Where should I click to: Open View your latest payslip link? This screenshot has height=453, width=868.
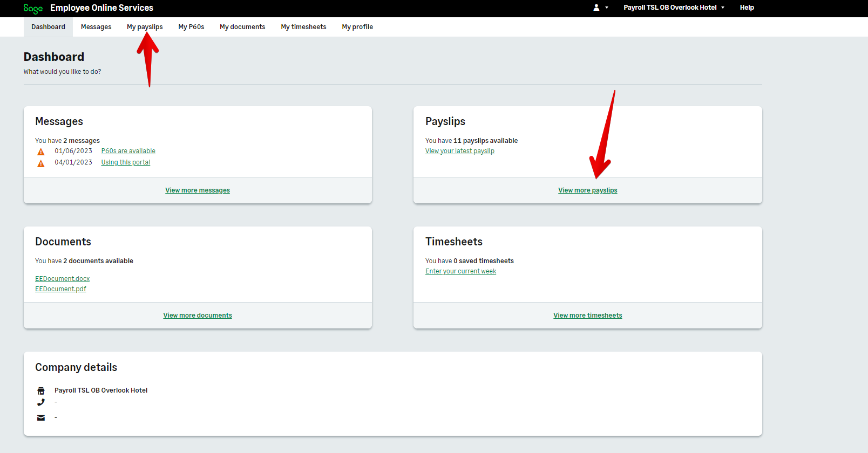pos(459,151)
